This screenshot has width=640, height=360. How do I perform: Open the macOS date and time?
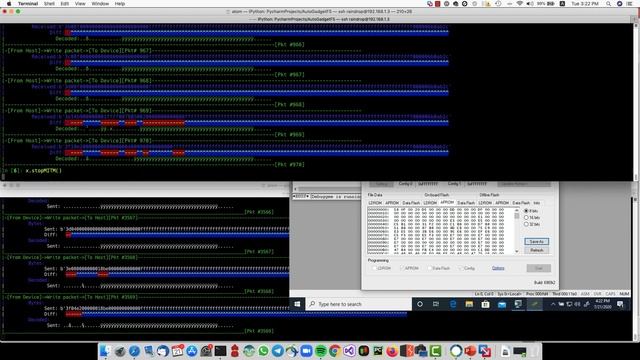click(585, 4)
